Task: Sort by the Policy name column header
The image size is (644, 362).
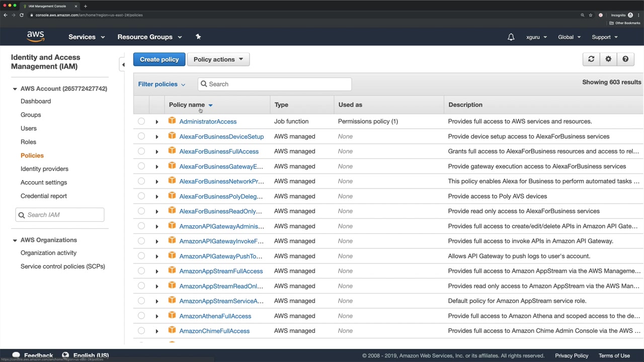Action: [x=187, y=105]
